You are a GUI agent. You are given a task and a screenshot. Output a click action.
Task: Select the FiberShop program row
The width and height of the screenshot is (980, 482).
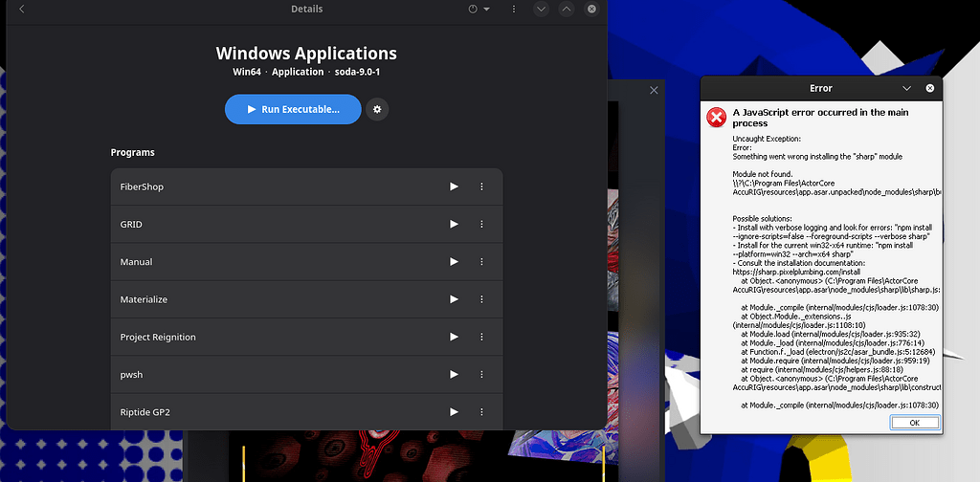(307, 186)
